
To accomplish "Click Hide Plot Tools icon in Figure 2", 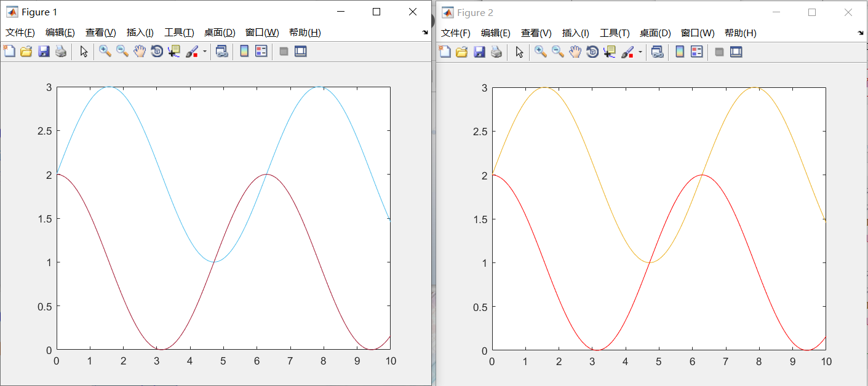I will pos(719,52).
